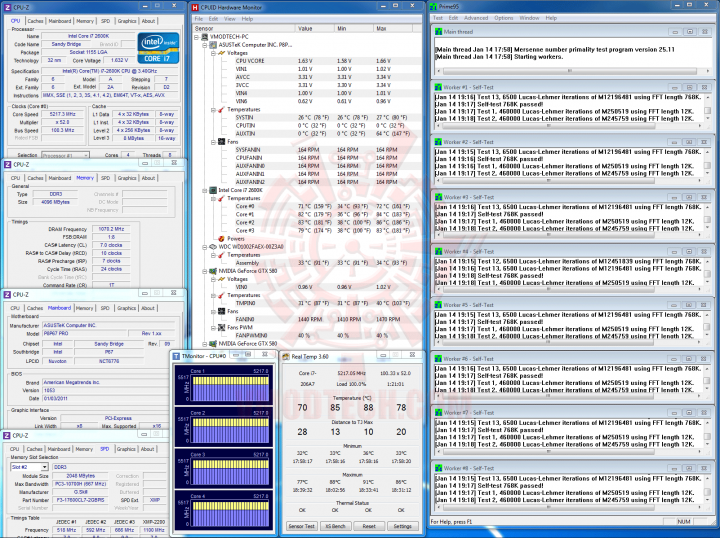Click the Worker #1 window icon
Viewport: 720px width, 538px height.
pyautogui.click(x=438, y=87)
